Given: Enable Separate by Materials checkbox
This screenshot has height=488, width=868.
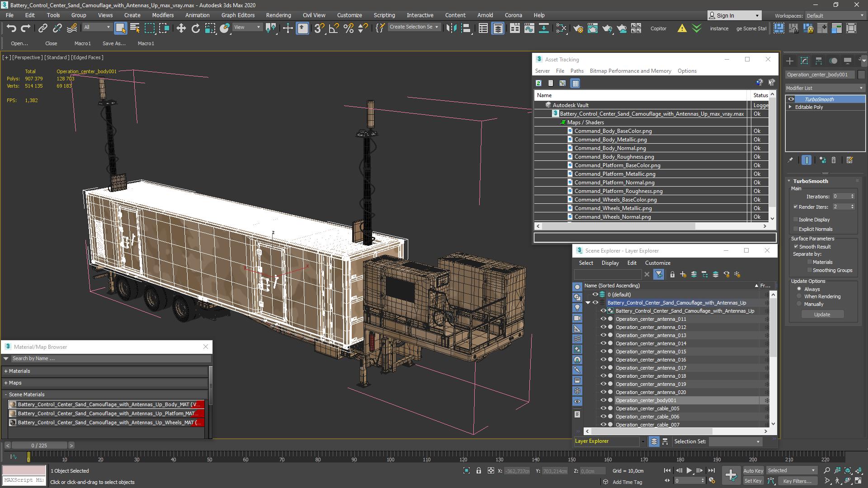Looking at the screenshot, I should [x=809, y=262].
